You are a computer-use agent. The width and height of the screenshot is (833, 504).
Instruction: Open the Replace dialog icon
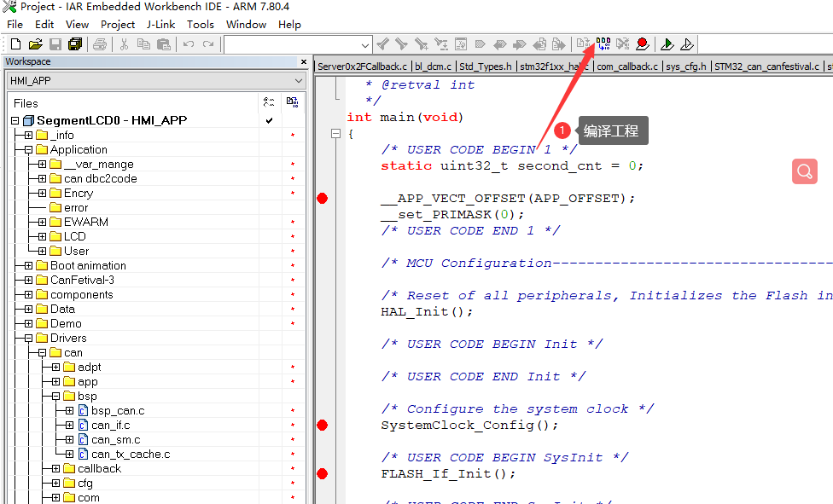point(441,44)
